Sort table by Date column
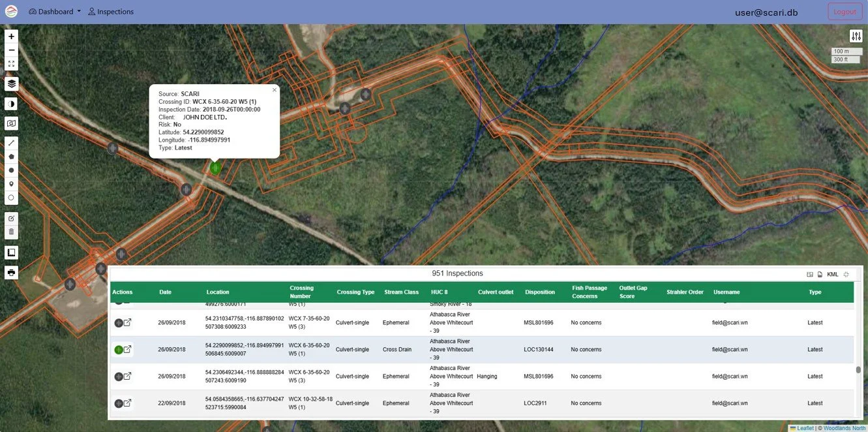 165,292
